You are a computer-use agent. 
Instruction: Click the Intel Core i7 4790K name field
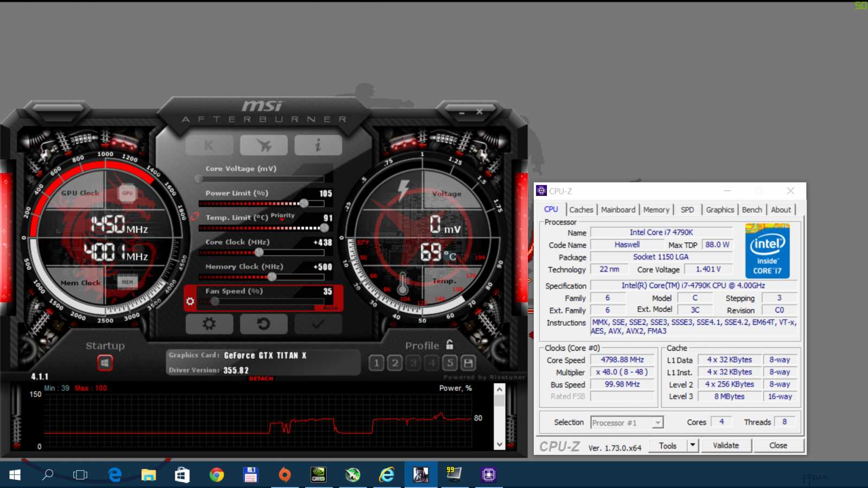[x=661, y=232]
